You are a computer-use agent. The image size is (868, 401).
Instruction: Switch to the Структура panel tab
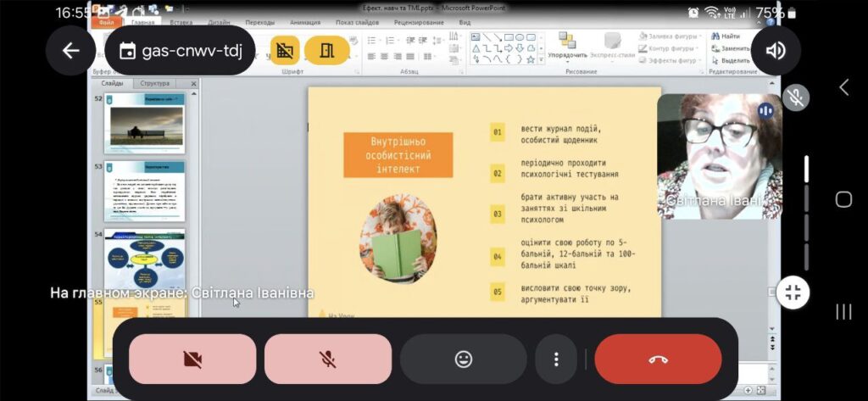(154, 83)
